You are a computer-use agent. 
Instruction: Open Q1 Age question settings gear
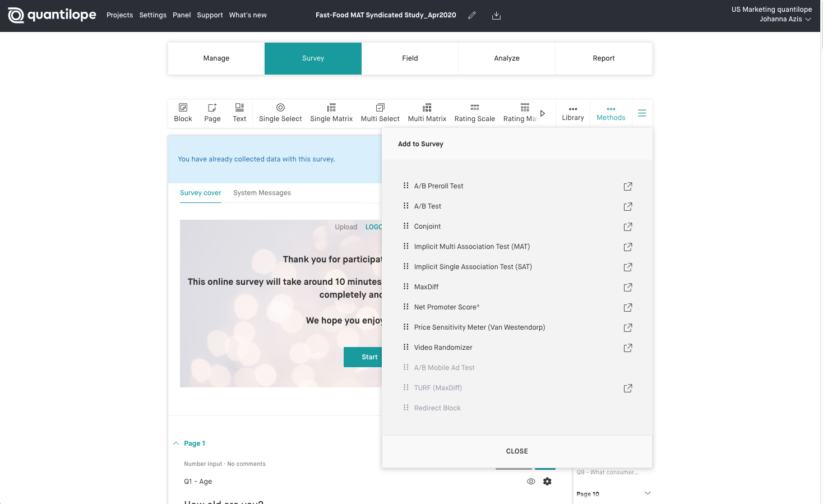click(547, 481)
